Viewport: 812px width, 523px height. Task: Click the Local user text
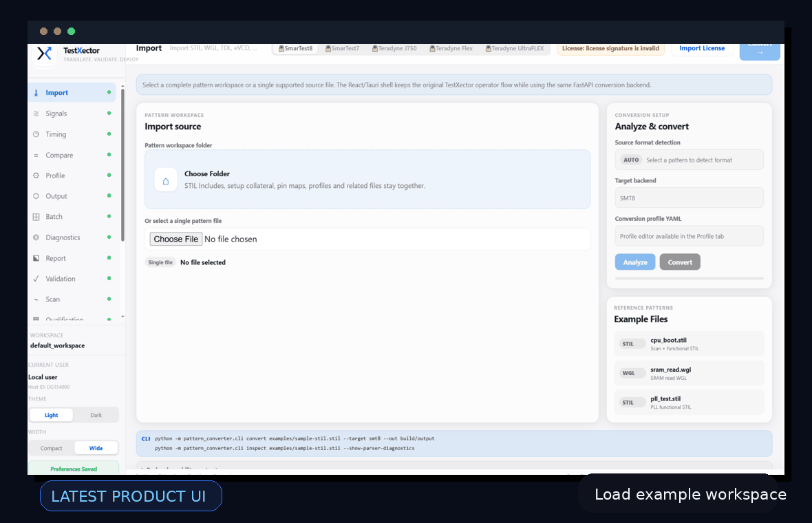[43, 378]
